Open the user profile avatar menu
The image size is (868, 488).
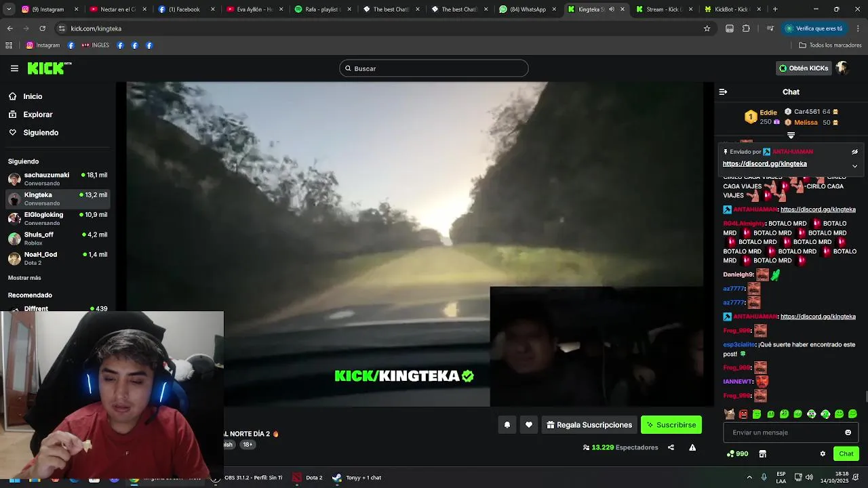pyautogui.click(x=842, y=68)
